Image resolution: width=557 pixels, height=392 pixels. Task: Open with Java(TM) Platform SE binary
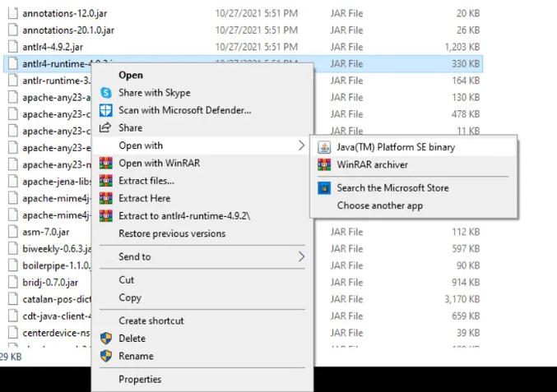pos(414,147)
